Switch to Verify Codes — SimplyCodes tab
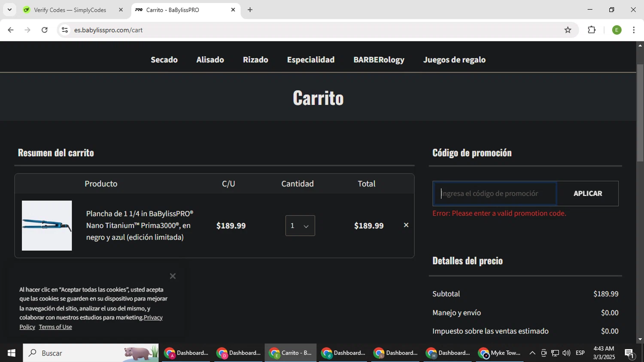Screen dimensions: 644x362 70,10
